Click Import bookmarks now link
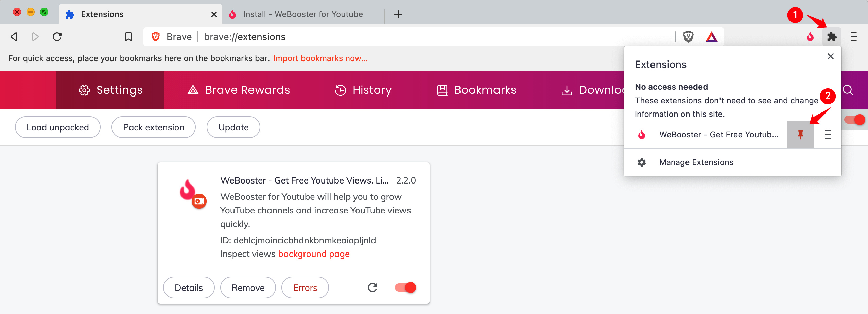The height and width of the screenshot is (314, 868). click(320, 58)
